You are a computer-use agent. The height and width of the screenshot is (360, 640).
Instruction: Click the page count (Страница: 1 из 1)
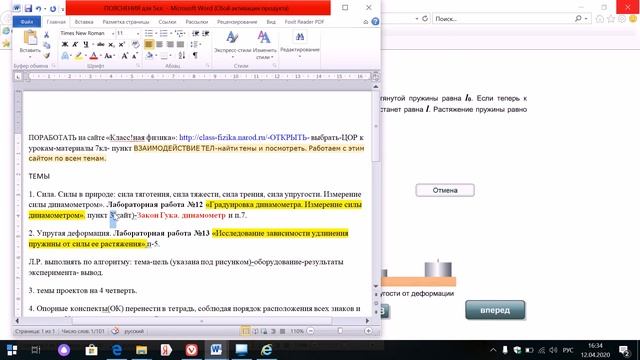pos(35,331)
